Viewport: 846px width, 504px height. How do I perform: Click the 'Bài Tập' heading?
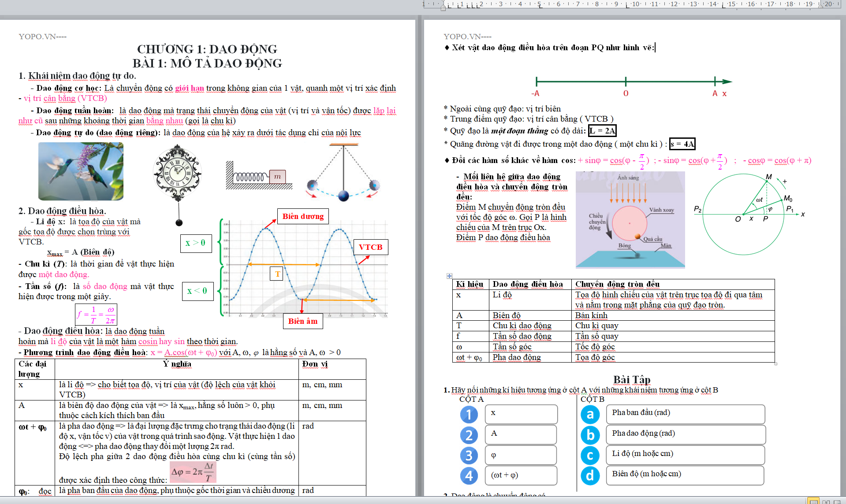click(632, 379)
